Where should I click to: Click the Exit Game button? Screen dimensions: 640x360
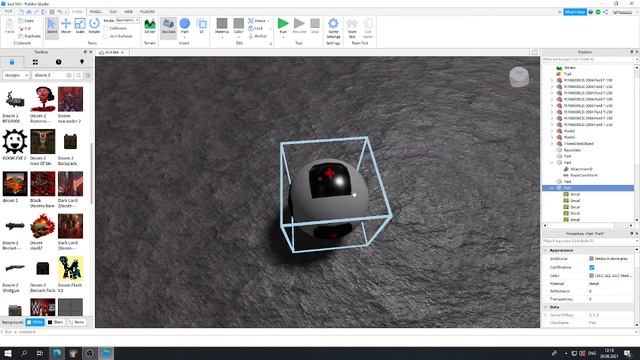pyautogui.click(x=368, y=28)
